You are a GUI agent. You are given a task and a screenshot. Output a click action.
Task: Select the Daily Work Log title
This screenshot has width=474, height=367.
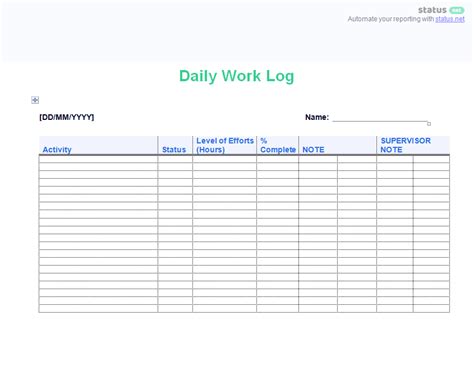(x=237, y=76)
